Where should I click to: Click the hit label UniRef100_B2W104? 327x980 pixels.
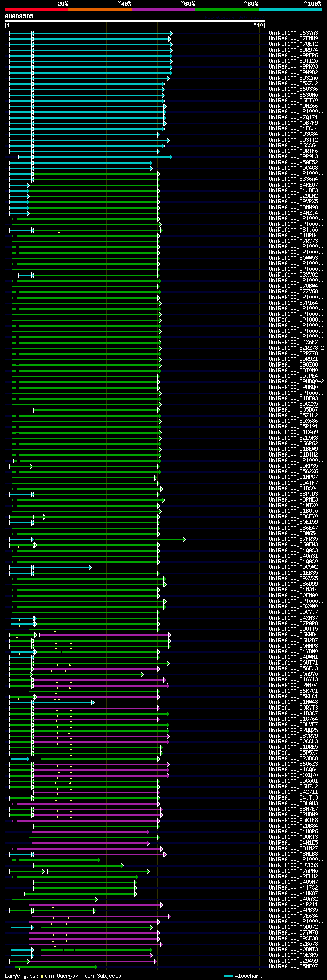click(x=293, y=686)
